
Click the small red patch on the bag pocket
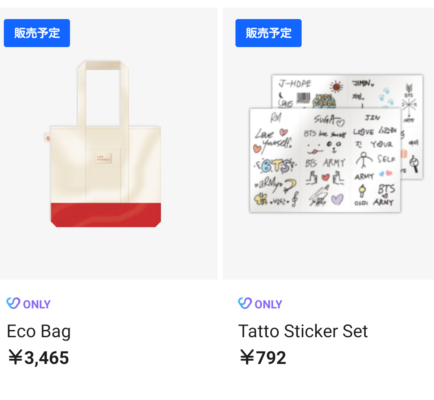[103, 159]
